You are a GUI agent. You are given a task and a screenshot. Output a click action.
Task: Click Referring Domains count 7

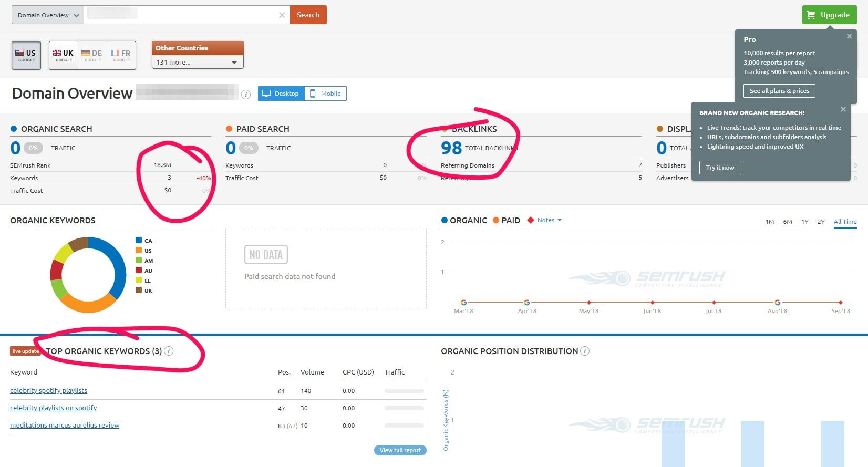pyautogui.click(x=640, y=165)
